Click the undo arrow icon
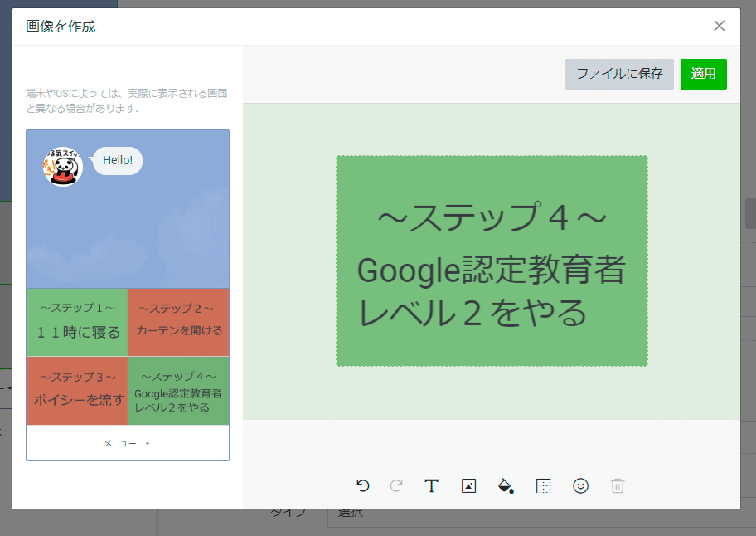 [362, 485]
